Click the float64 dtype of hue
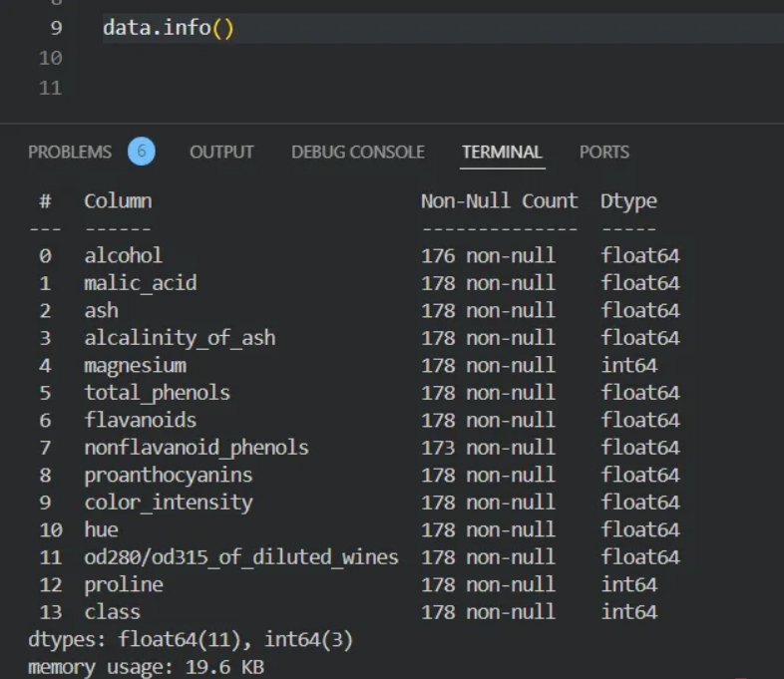This screenshot has height=679, width=784. 640,529
